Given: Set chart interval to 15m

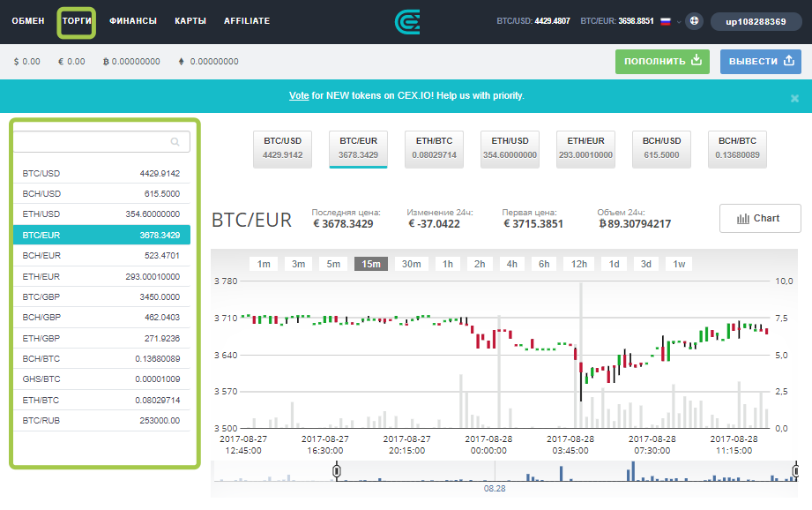Looking at the screenshot, I should tap(371, 264).
